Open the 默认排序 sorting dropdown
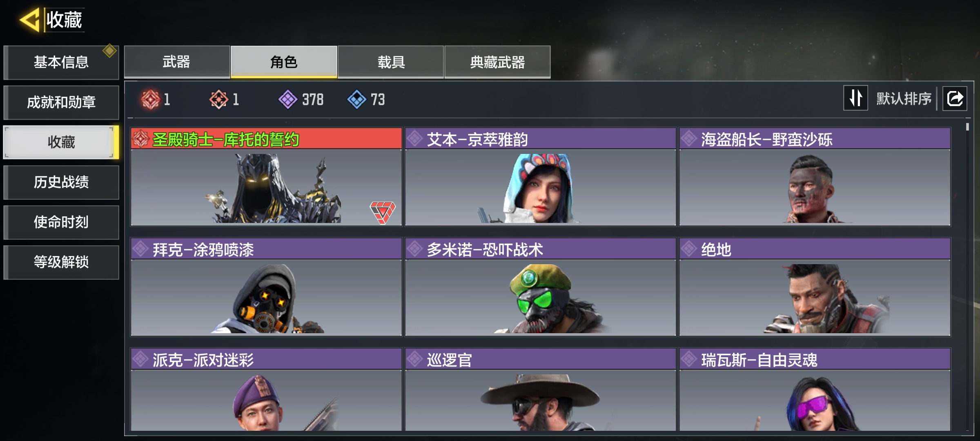Screen dimensions: 980x441 [904, 98]
